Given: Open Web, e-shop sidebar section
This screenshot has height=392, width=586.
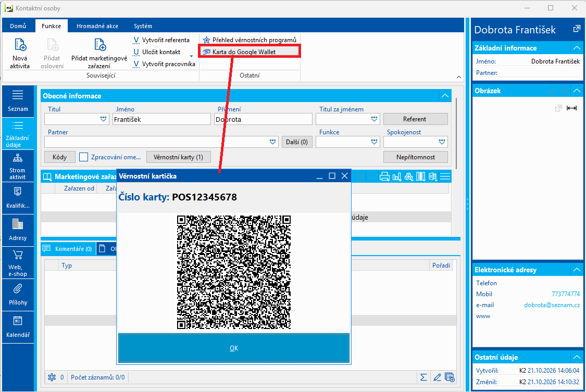Looking at the screenshot, I should click(x=18, y=263).
